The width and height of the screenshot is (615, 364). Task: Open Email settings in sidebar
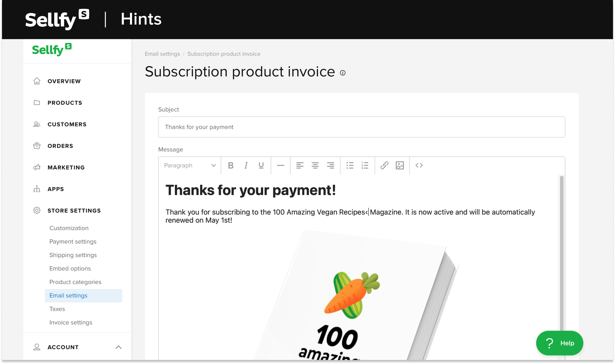coord(68,295)
